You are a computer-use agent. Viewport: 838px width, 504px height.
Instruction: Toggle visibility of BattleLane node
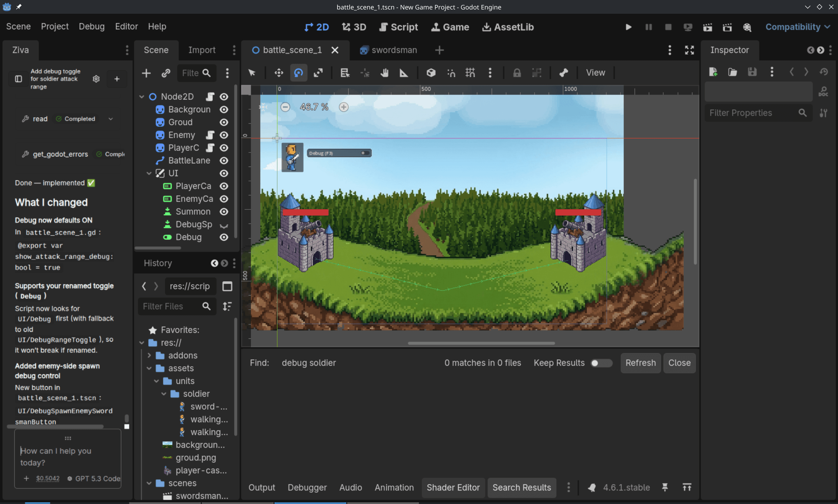click(x=224, y=161)
